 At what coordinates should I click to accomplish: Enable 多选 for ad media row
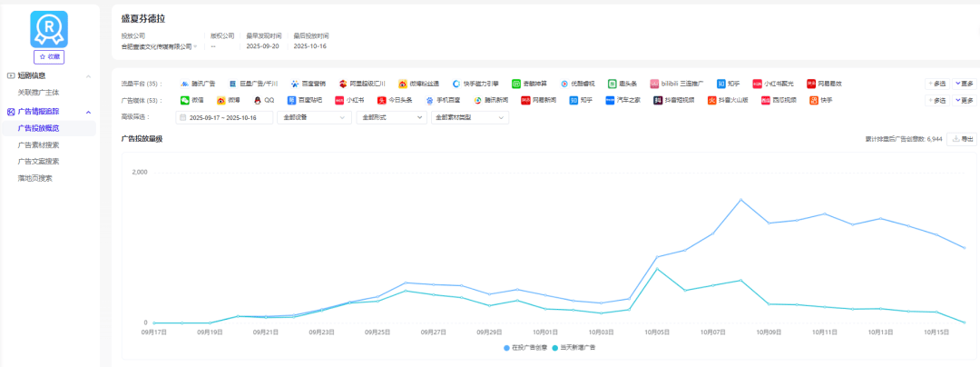click(936, 100)
